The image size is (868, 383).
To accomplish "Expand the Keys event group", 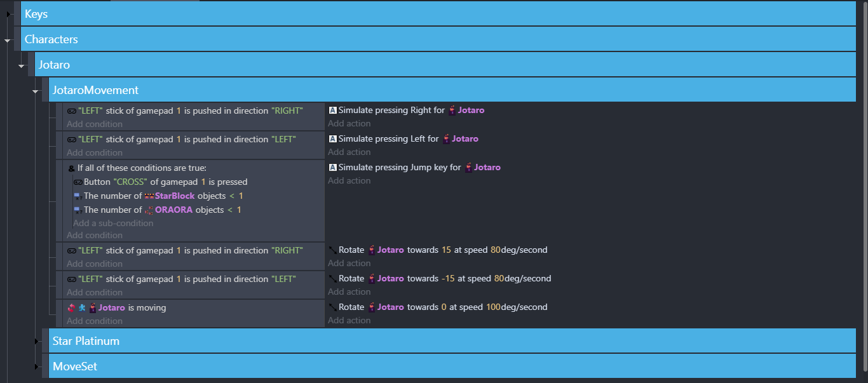I will 8,14.
